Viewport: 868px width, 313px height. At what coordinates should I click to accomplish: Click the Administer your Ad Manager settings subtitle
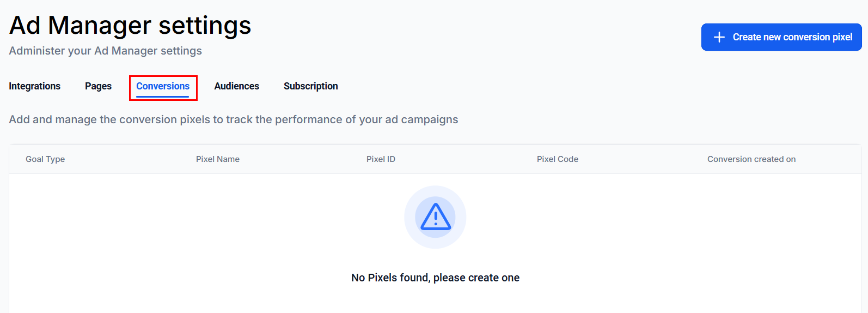106,51
